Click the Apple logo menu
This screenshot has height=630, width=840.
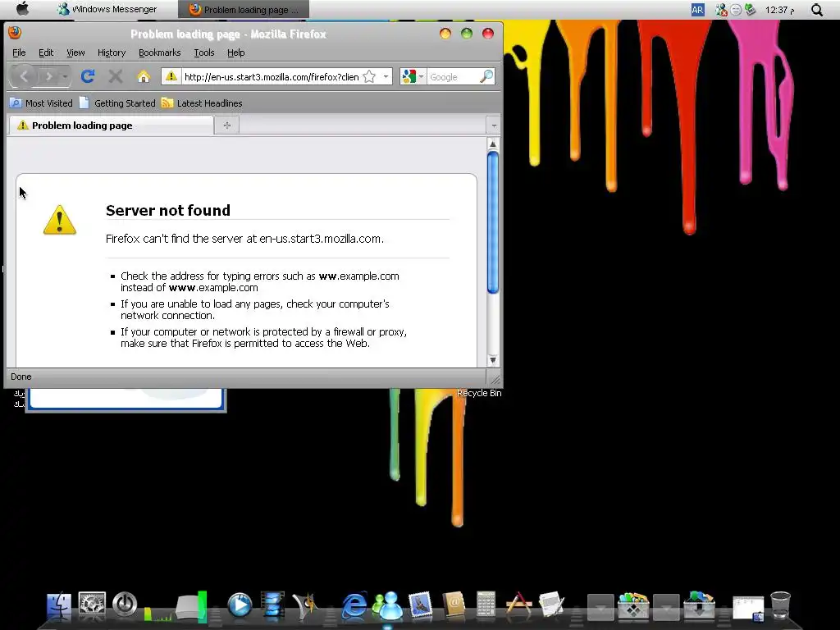[x=22, y=9]
